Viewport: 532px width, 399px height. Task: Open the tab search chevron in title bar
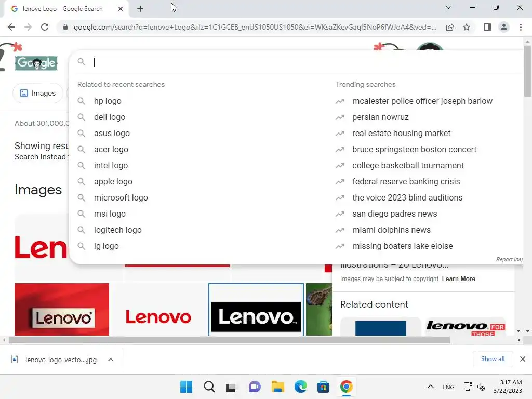448,7
